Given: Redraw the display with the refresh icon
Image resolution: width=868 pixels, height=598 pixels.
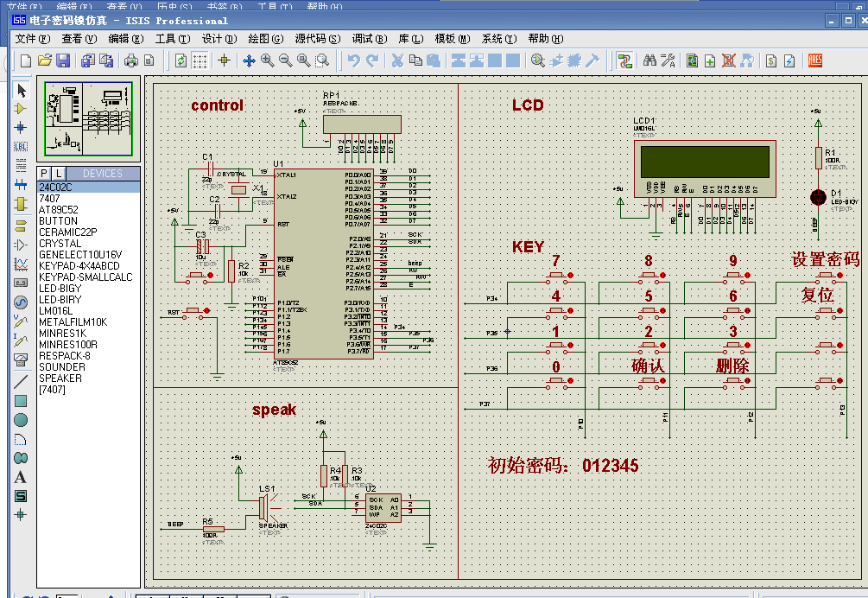Looking at the screenshot, I should click(181, 60).
